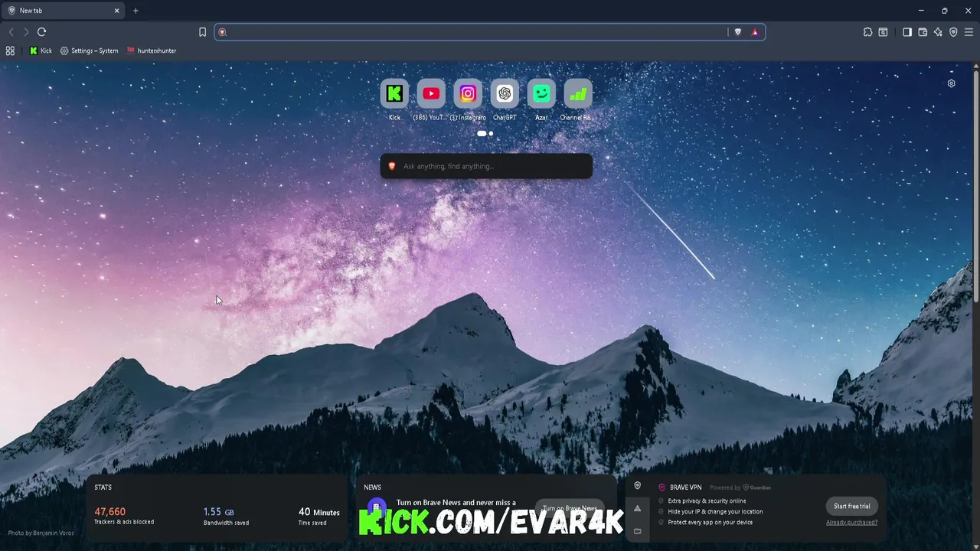
Task: Click the Start free trial button
Action: click(851, 506)
